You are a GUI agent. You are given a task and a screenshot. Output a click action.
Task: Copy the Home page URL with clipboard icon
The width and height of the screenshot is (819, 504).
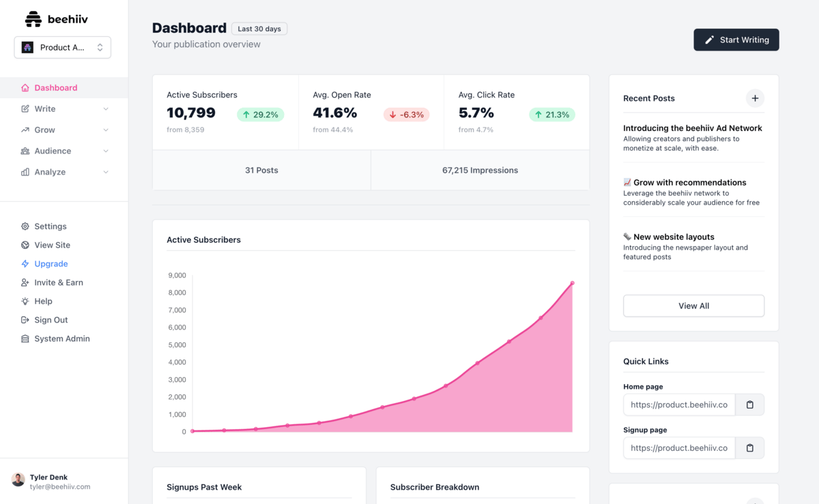tap(750, 404)
